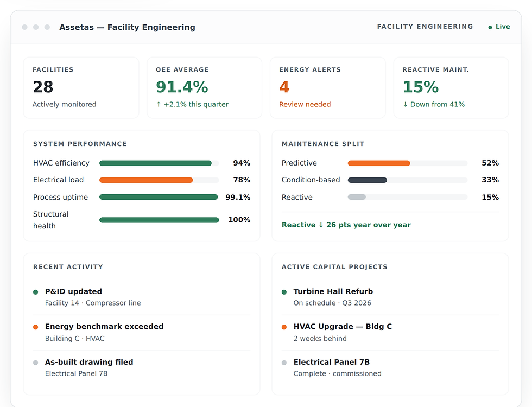Click the 33% Condition-based value
Viewport: 532px width, 407px height.
[x=490, y=180]
